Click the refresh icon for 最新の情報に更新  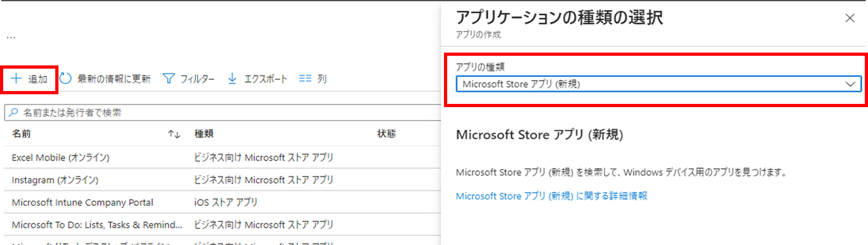(x=66, y=79)
